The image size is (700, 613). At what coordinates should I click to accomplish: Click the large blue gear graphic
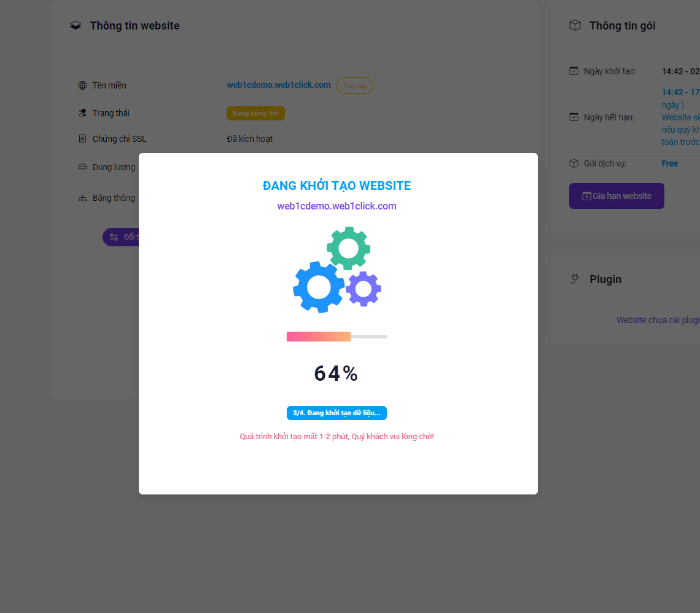point(319,287)
